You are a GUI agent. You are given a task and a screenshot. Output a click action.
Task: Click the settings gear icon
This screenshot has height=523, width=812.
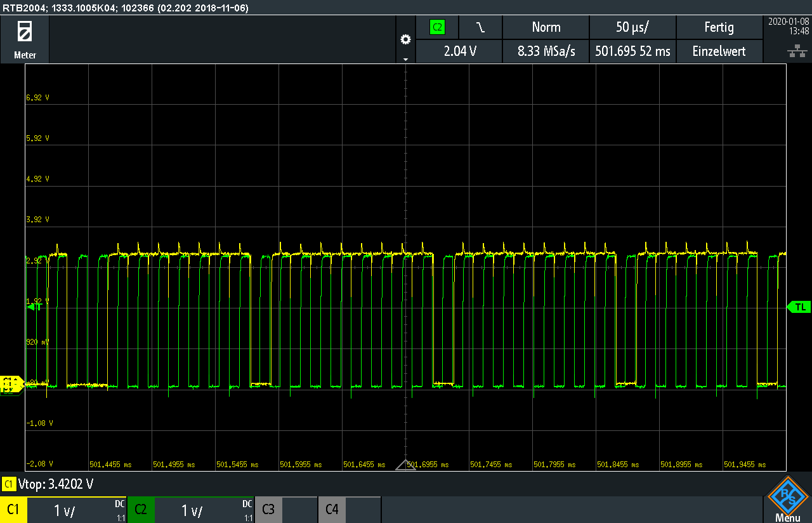(405, 39)
